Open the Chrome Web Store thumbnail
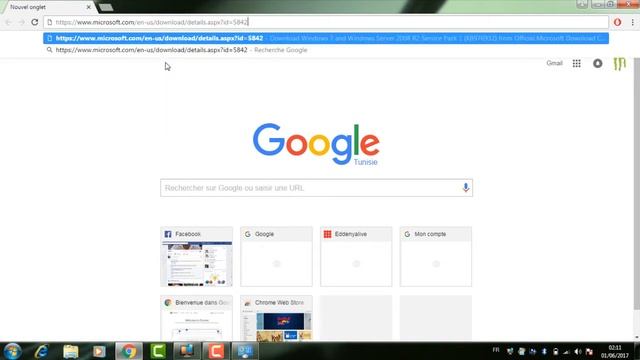The image size is (640, 360). pyautogui.click(x=276, y=318)
